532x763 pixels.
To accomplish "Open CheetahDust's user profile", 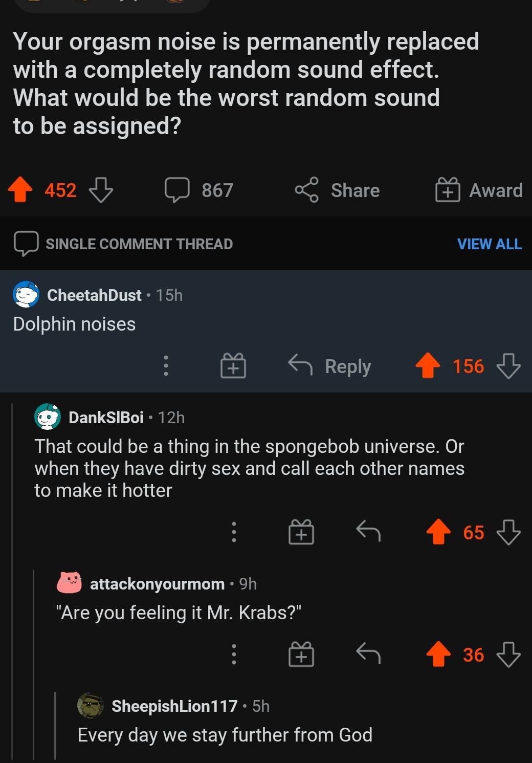I will coord(94,295).
